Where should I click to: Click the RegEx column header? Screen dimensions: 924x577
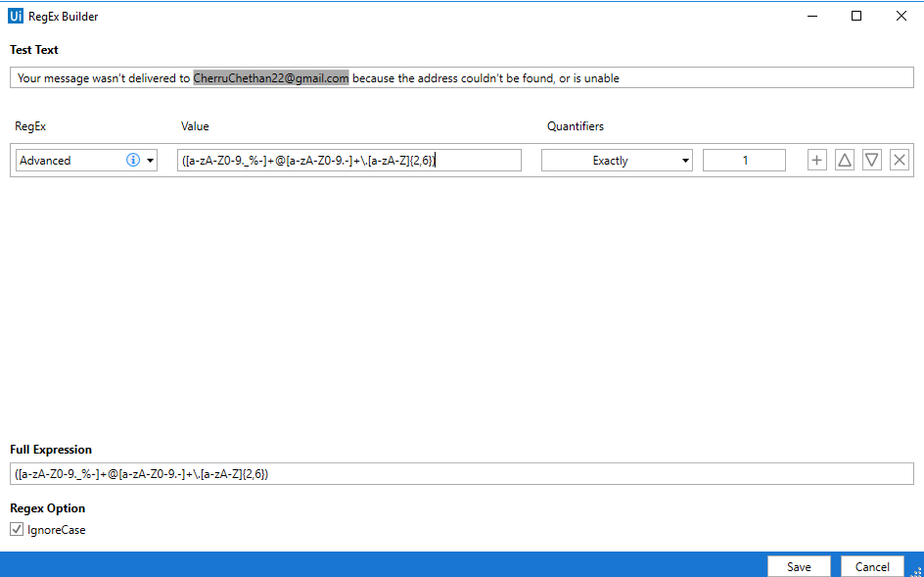[30, 126]
